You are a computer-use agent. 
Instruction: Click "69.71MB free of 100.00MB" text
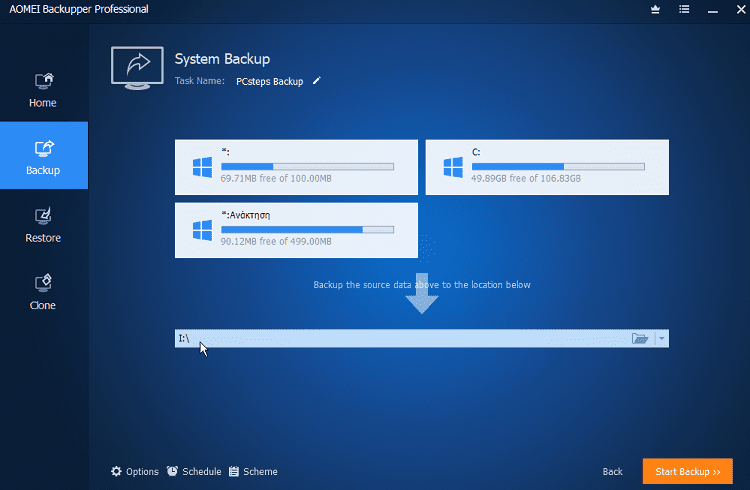pos(276,178)
